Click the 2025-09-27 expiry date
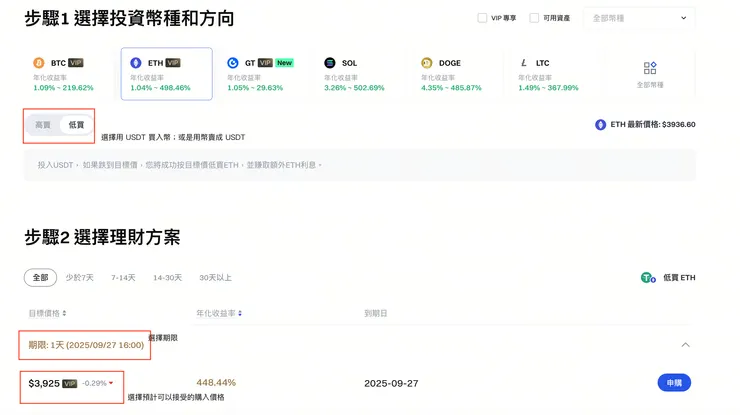 pos(391,383)
